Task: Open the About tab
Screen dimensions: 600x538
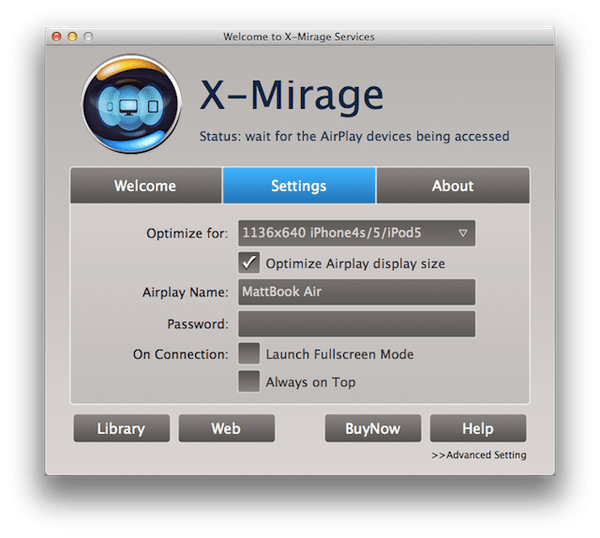Action: (x=453, y=186)
